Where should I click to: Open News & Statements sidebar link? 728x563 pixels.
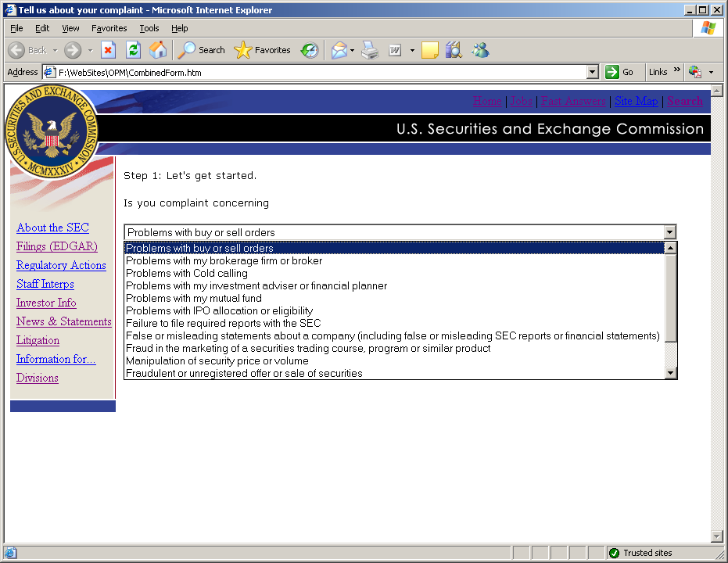(x=64, y=321)
